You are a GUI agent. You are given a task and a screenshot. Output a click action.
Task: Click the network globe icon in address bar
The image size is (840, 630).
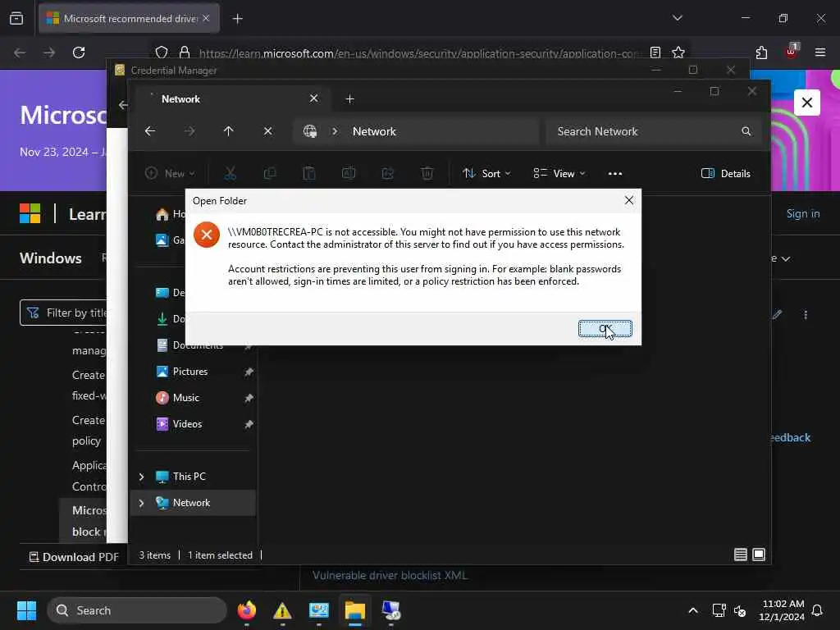coord(309,131)
